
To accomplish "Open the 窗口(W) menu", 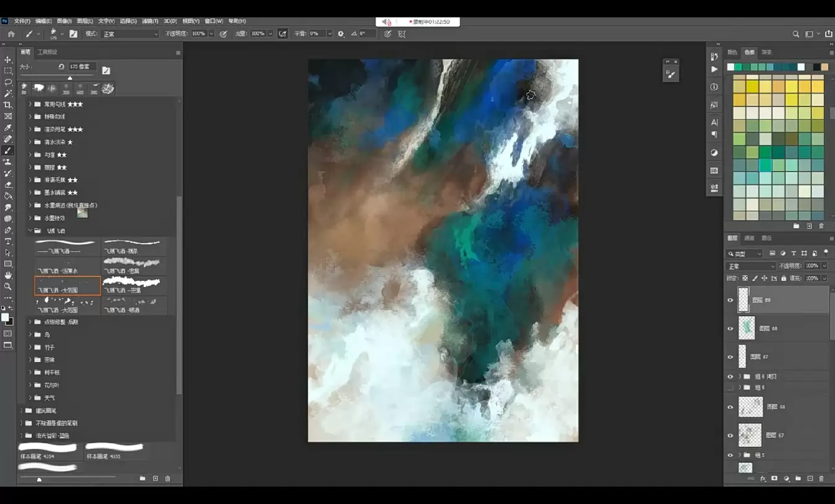I will tap(214, 21).
